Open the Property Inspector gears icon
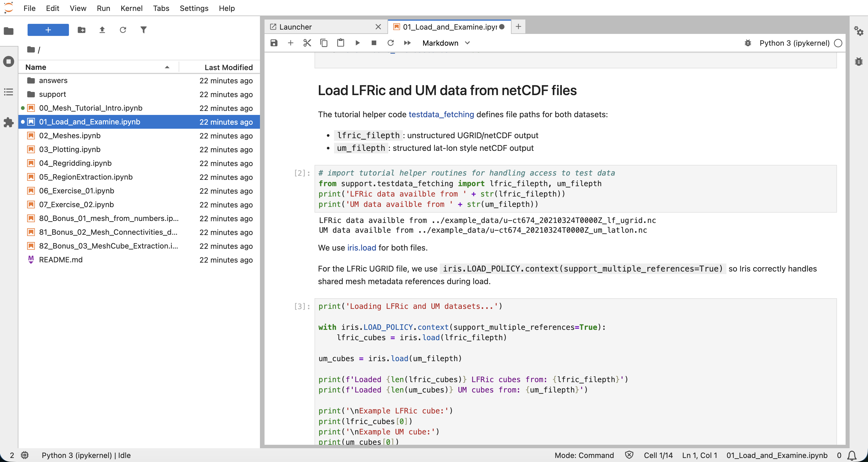868x462 pixels. point(859,31)
